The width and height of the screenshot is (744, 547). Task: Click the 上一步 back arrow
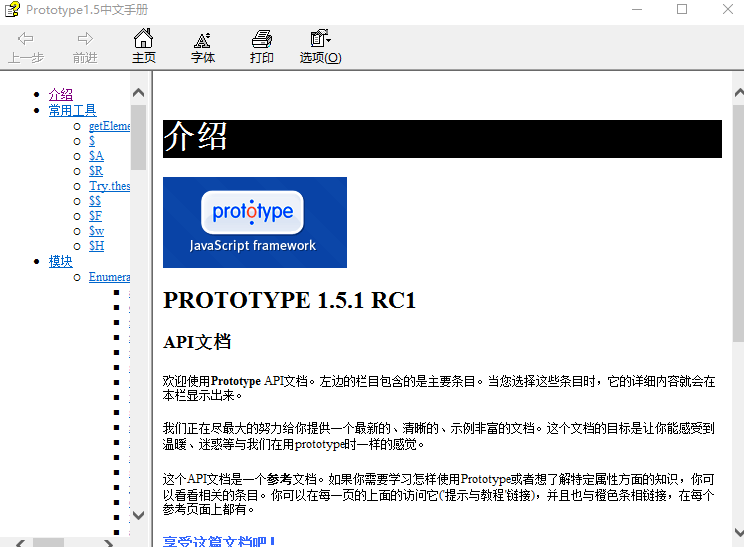click(26, 46)
